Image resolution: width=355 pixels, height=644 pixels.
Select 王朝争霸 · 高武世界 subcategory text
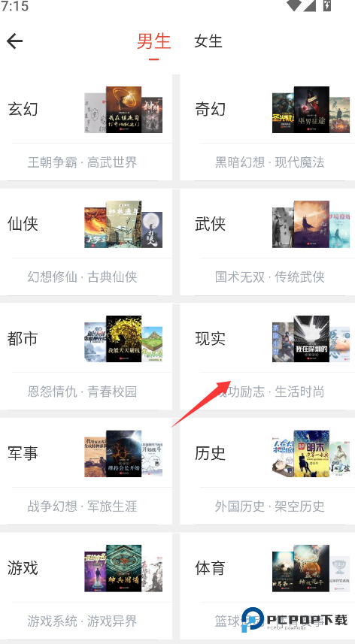[x=82, y=162]
